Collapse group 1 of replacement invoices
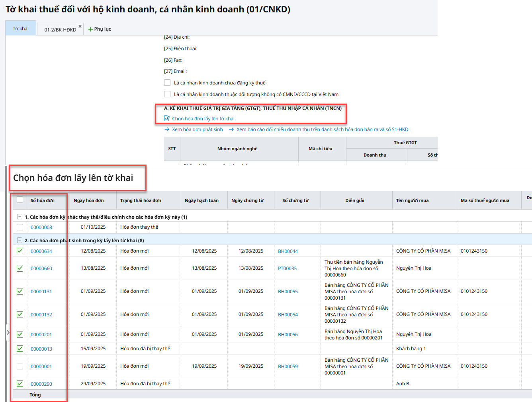Screen dimensions: 532x402 click(20, 217)
